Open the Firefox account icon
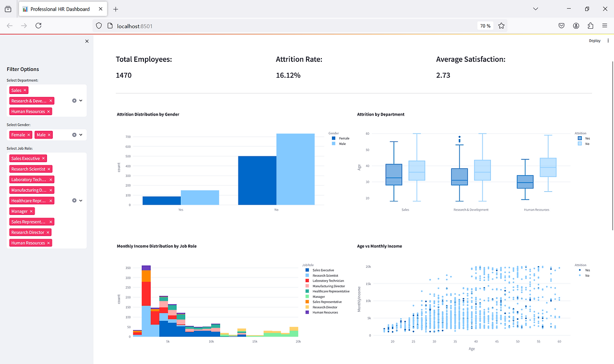614x364 pixels. pyautogui.click(x=576, y=26)
